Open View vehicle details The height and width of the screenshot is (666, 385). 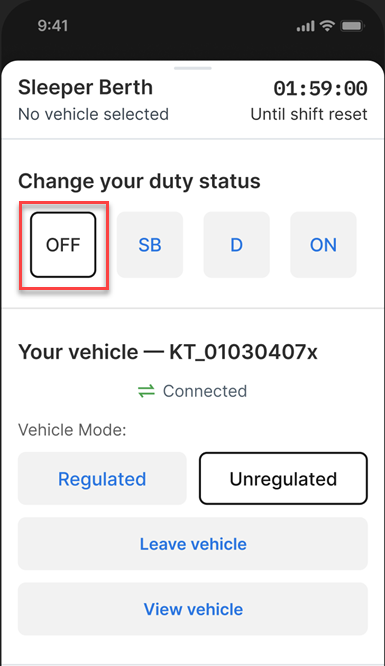coord(192,609)
